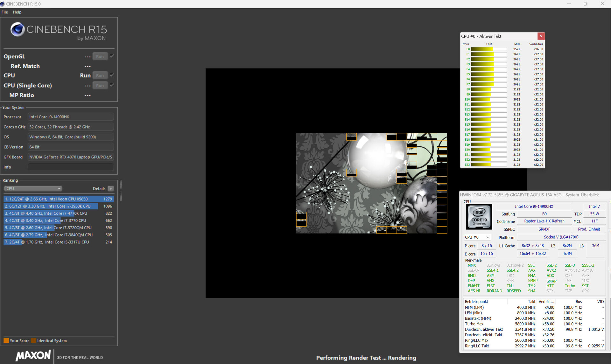Image resolution: width=611 pixels, height=364 pixels.
Task: Click the SSPEC value SRMXF
Action: 544,229
